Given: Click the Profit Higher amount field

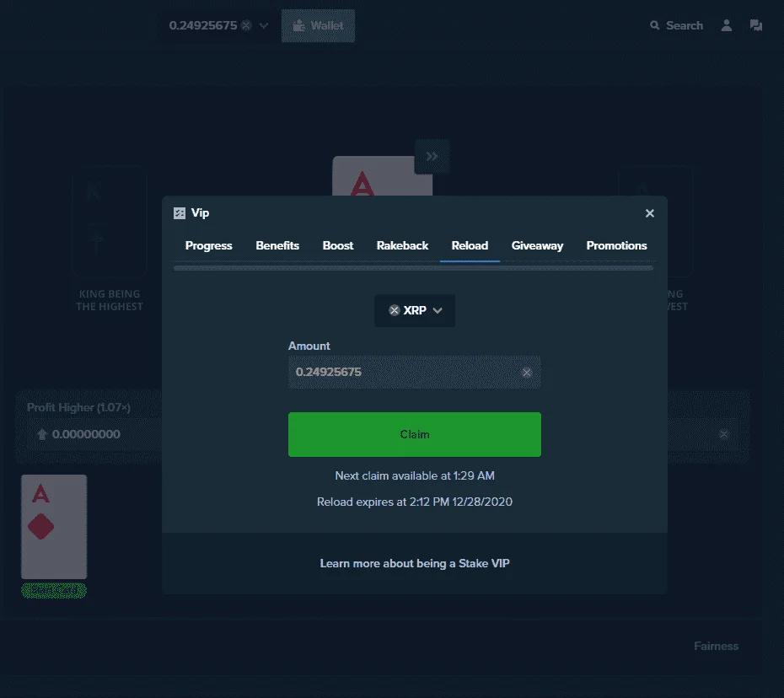Looking at the screenshot, I should pos(95,434).
